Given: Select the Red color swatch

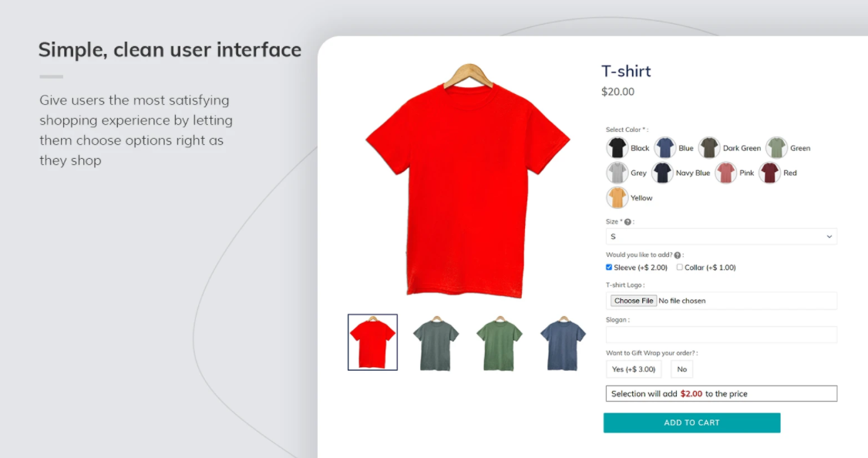Looking at the screenshot, I should click(769, 173).
